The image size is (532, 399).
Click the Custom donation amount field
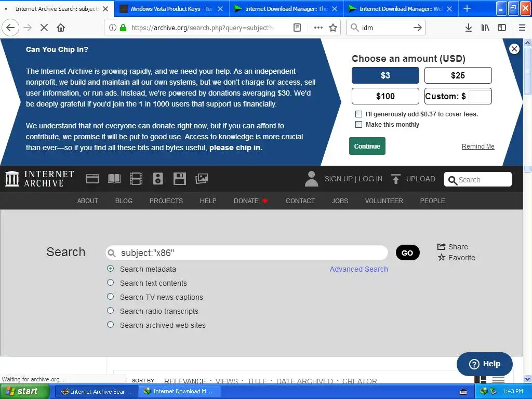(480, 96)
